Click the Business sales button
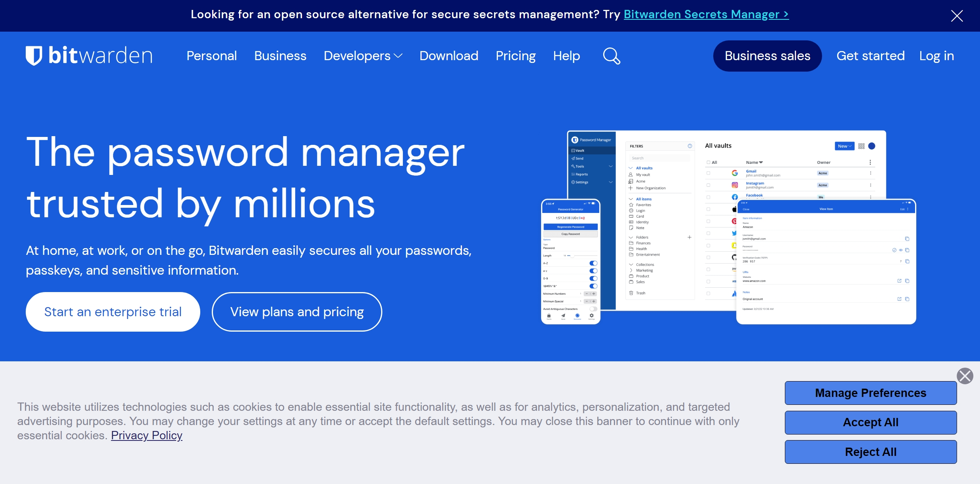980x484 pixels. [x=767, y=56]
